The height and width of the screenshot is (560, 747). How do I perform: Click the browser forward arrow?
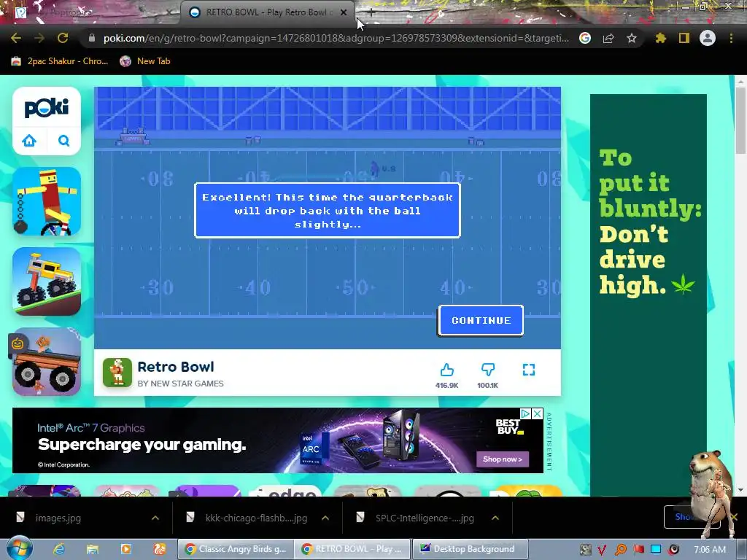click(39, 38)
